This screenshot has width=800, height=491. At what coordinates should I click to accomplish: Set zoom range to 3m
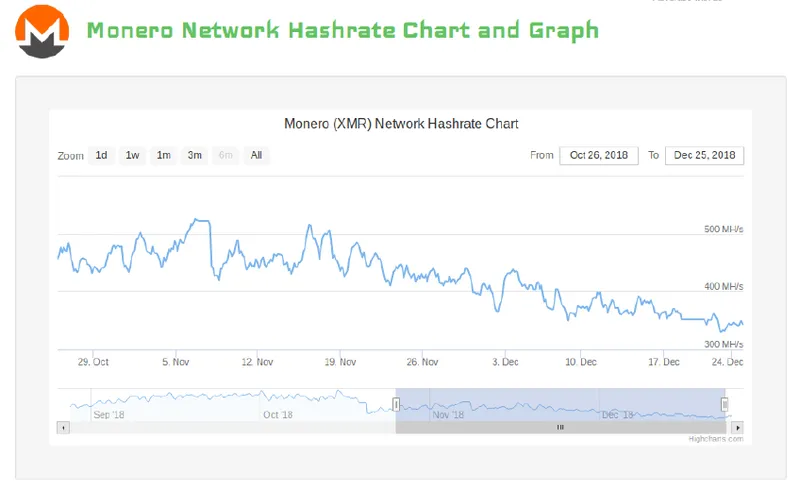[x=194, y=155]
